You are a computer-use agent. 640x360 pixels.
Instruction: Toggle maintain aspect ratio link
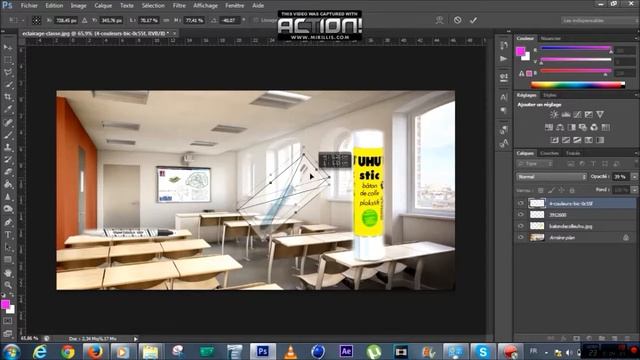(x=166, y=20)
